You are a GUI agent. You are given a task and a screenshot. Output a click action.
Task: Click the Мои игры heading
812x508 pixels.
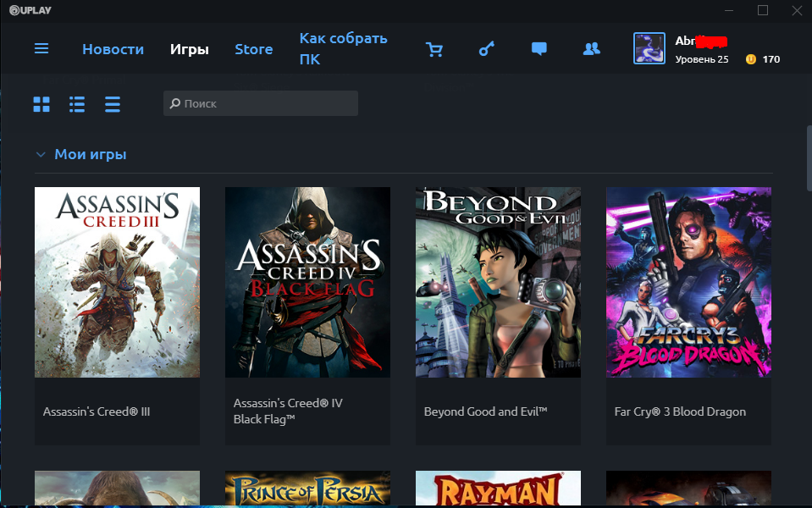(91, 154)
